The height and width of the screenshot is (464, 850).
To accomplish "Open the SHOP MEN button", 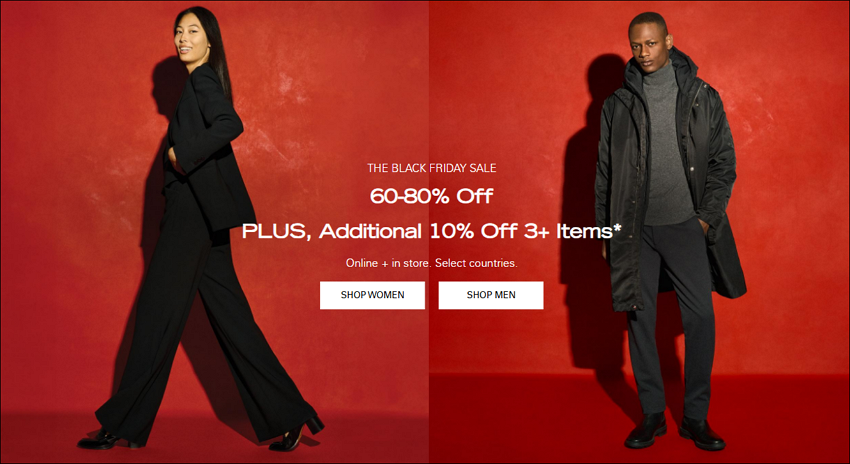I will (x=491, y=295).
